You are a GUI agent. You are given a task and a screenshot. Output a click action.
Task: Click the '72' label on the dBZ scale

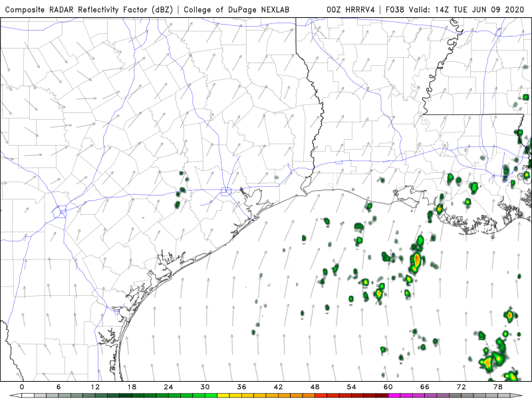coord(462,387)
